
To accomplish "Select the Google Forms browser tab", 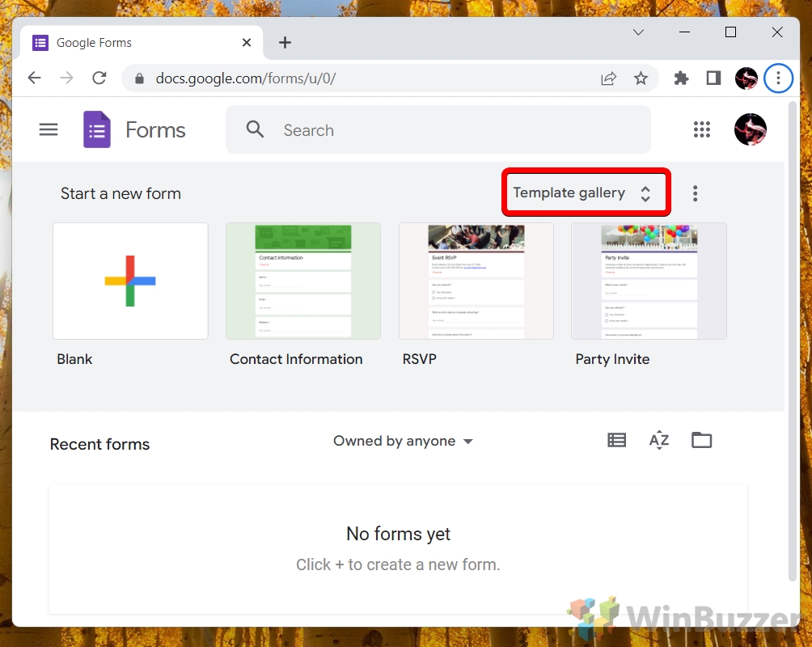I will tap(142, 43).
